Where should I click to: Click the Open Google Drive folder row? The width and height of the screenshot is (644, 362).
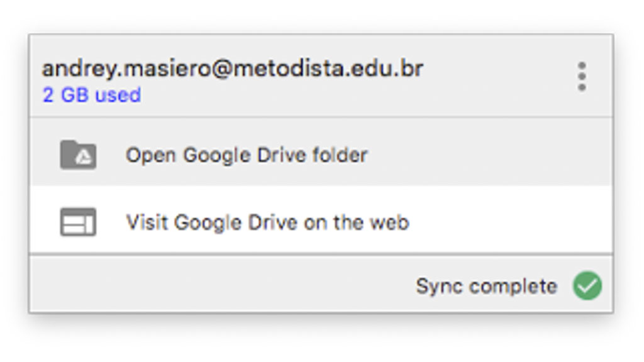tap(321, 155)
